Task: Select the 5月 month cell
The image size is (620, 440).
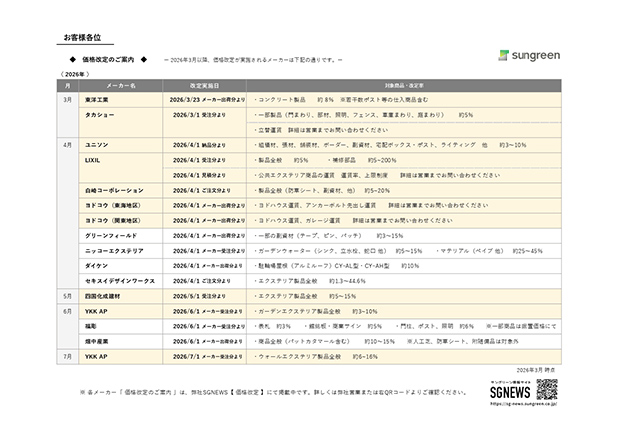Action: click(x=68, y=296)
